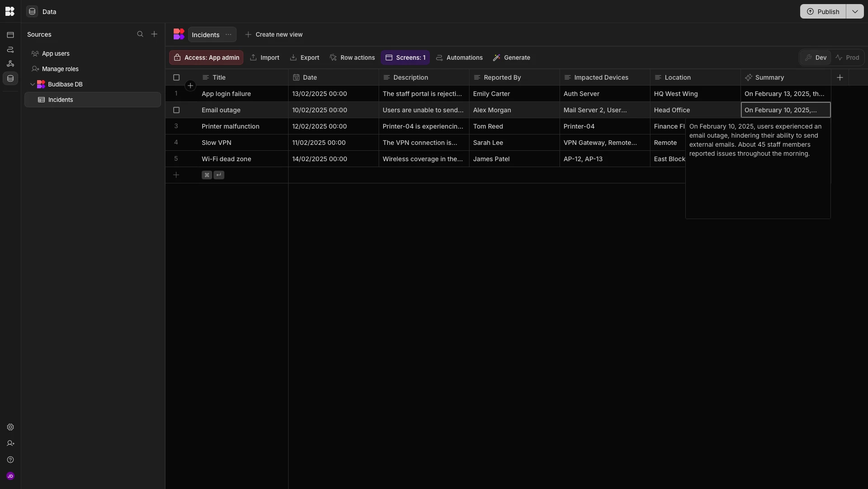Click the insert row plus circle
The width and height of the screenshot is (868, 489).
(x=190, y=86)
